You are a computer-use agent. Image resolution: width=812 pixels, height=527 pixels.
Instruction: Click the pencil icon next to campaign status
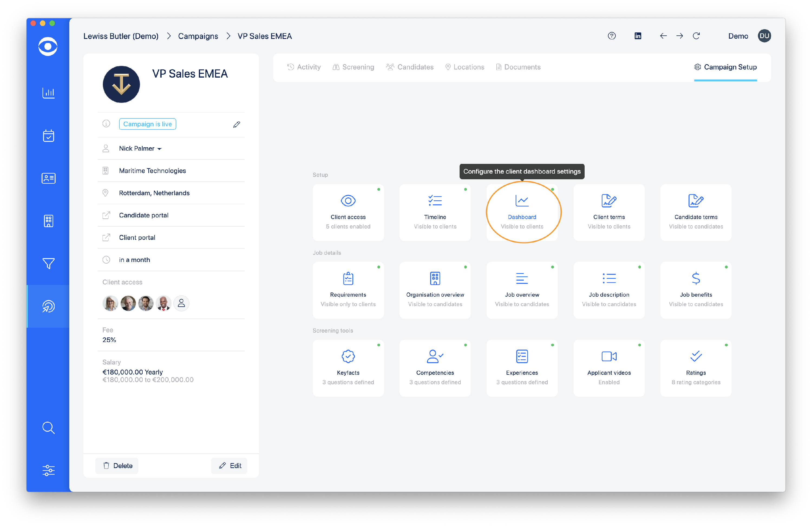(x=237, y=124)
